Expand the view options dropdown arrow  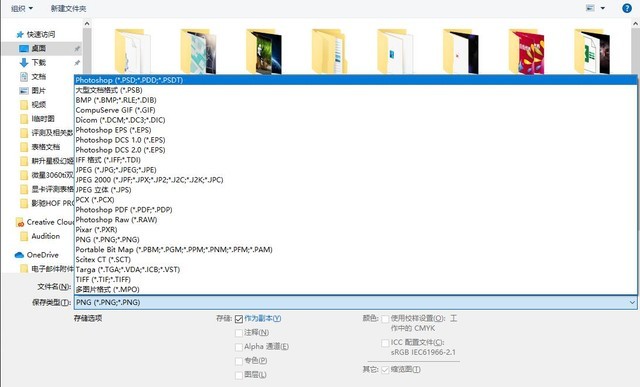602,8
